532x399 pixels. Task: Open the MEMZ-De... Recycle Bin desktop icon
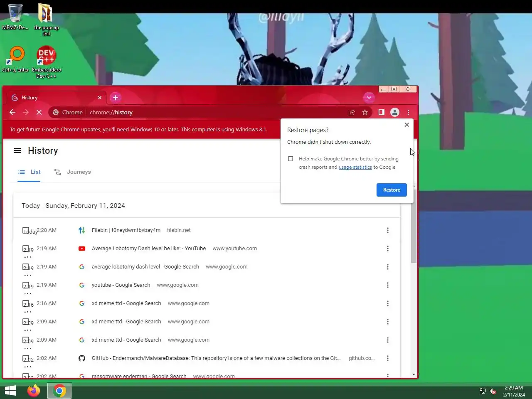coord(15,17)
